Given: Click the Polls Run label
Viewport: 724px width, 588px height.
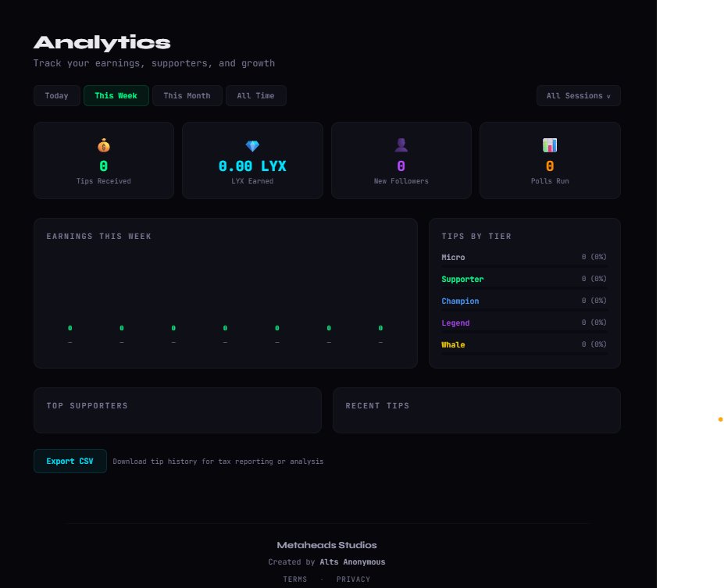Looking at the screenshot, I should pyautogui.click(x=550, y=181).
